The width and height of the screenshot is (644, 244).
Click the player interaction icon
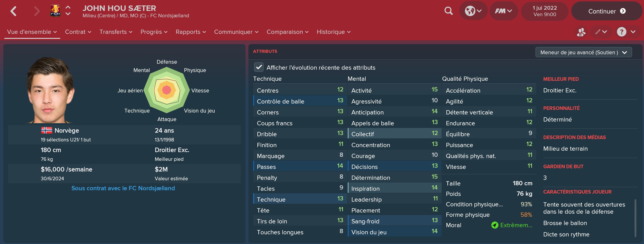[581, 32]
